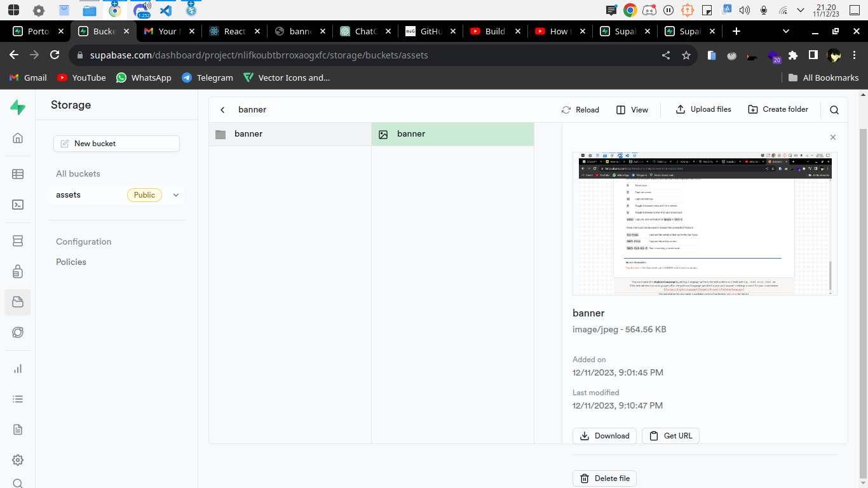868x488 pixels.
Task: Open the Reports bar-chart sidebar icon
Action: pos(18,369)
